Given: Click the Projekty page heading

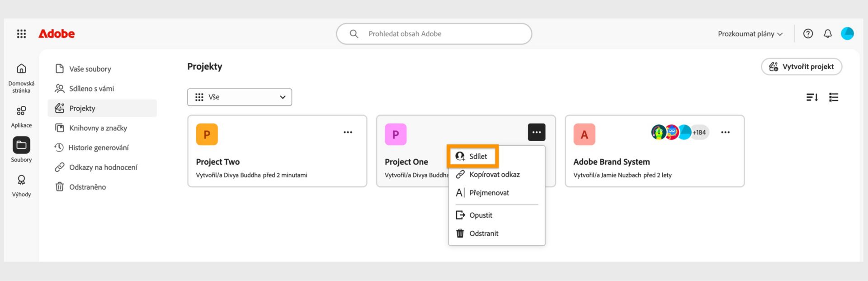Looking at the screenshot, I should click(205, 67).
